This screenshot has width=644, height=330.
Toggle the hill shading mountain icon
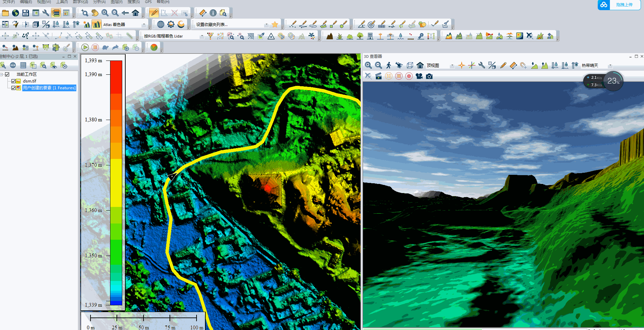(97, 24)
